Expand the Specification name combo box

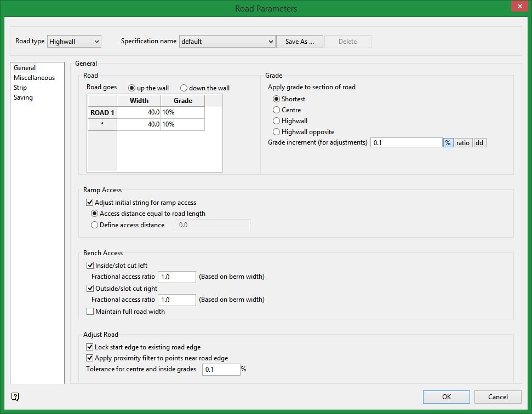coord(227,42)
